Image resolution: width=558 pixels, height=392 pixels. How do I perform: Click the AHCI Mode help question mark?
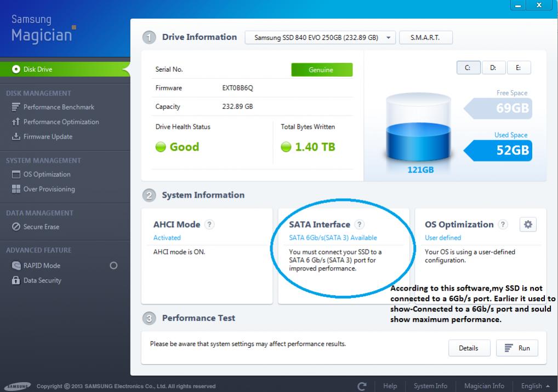click(x=209, y=224)
